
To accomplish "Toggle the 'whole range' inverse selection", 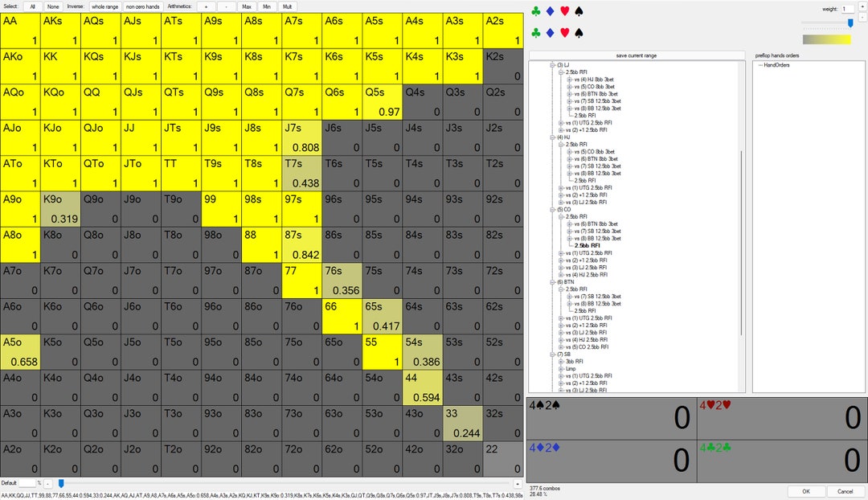I will tap(104, 6).
